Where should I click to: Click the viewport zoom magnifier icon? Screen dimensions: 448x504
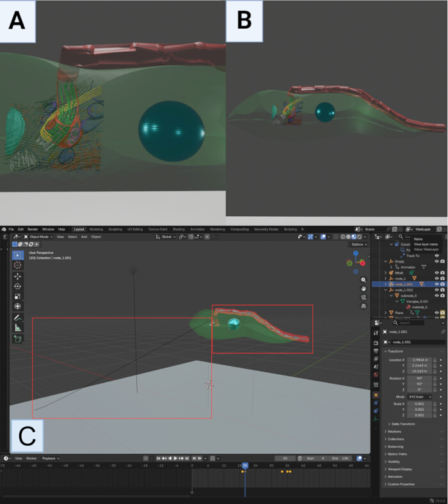(364, 280)
